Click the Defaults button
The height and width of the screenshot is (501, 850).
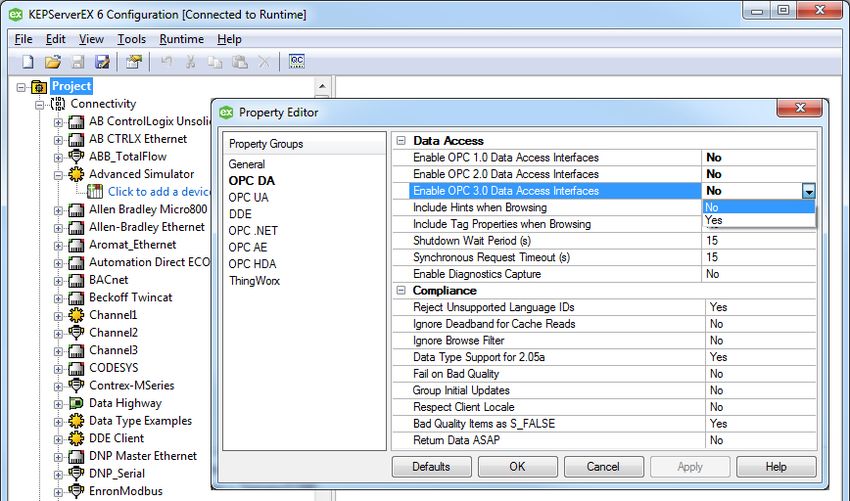(x=432, y=467)
